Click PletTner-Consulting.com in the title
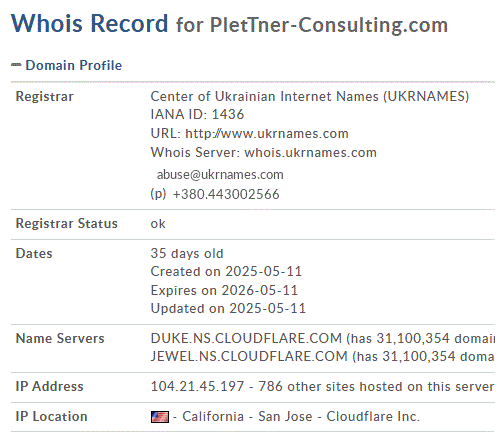Image resolution: width=496 pixels, height=436 pixels. click(329, 25)
